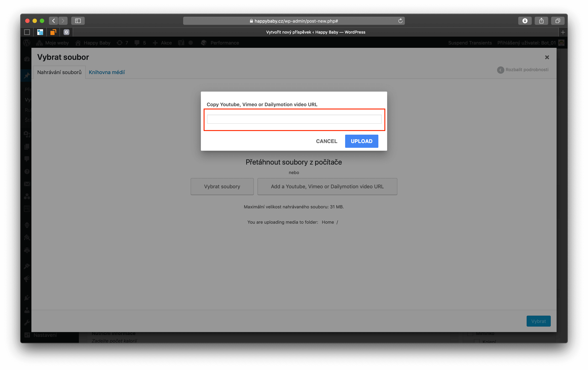
Task: Switch to Knihovna médií tab
Action: click(107, 72)
